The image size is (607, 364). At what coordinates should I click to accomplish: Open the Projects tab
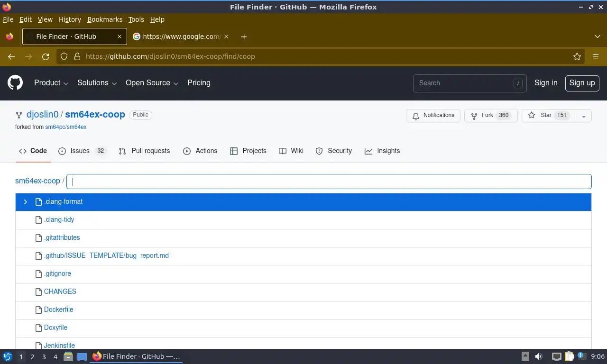pos(248,151)
